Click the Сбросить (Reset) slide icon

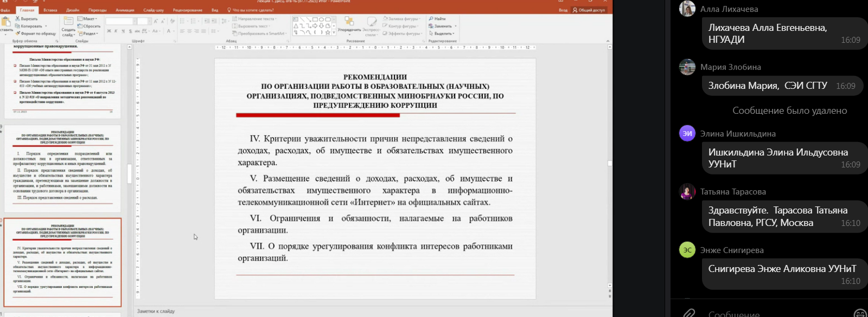point(80,26)
